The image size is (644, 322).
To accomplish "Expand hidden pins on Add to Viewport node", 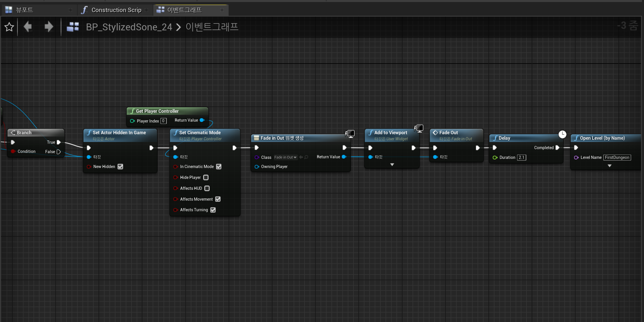I will point(392,165).
